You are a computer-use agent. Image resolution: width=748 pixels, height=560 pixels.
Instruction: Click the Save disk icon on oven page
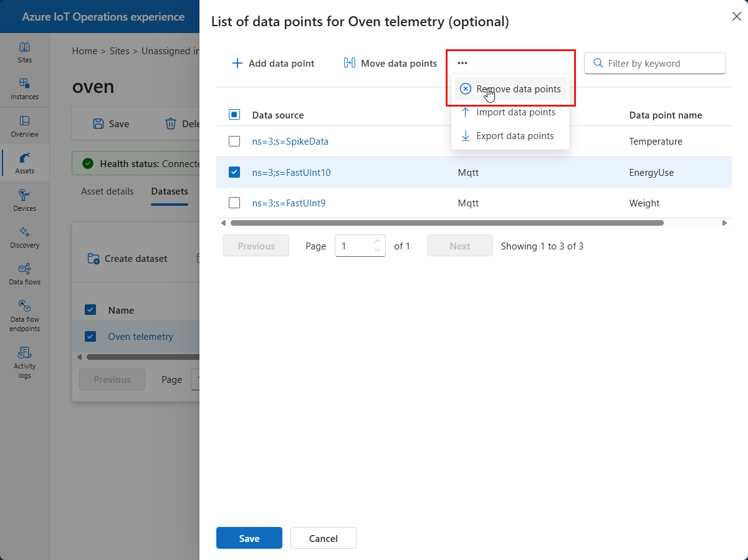pos(98,123)
